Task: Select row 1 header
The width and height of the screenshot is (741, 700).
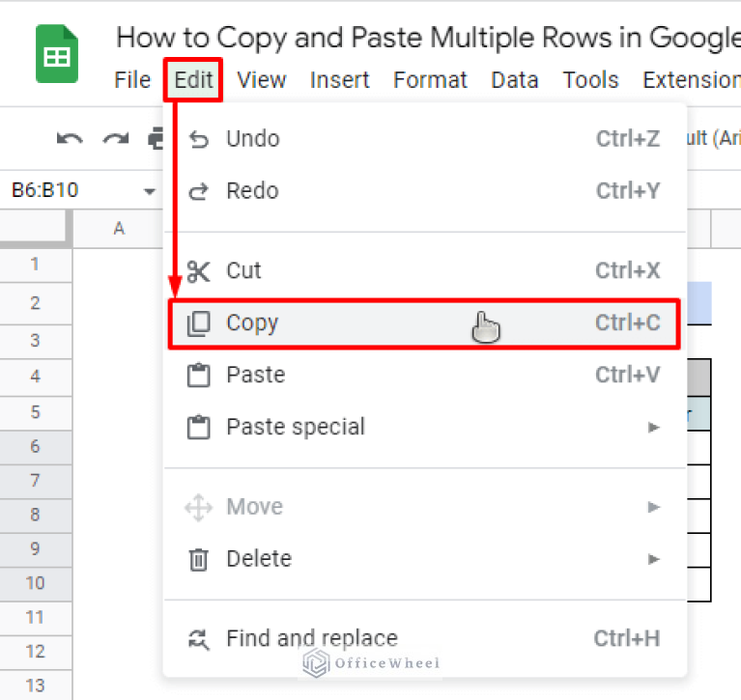Action: point(35,265)
